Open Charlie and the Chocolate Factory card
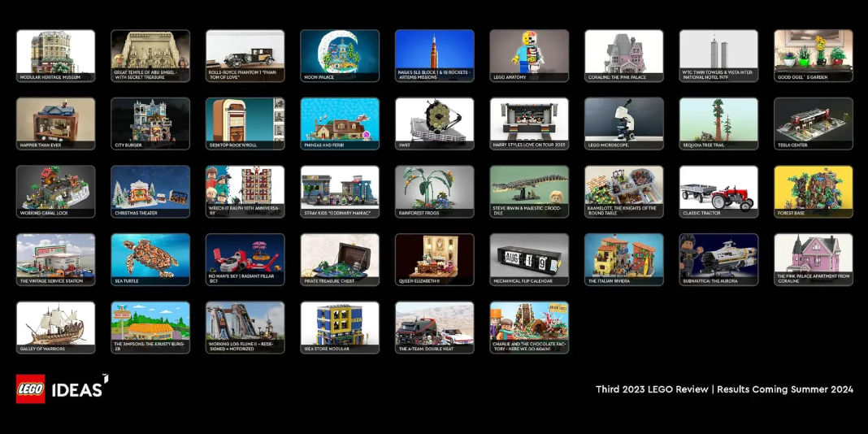 click(529, 328)
